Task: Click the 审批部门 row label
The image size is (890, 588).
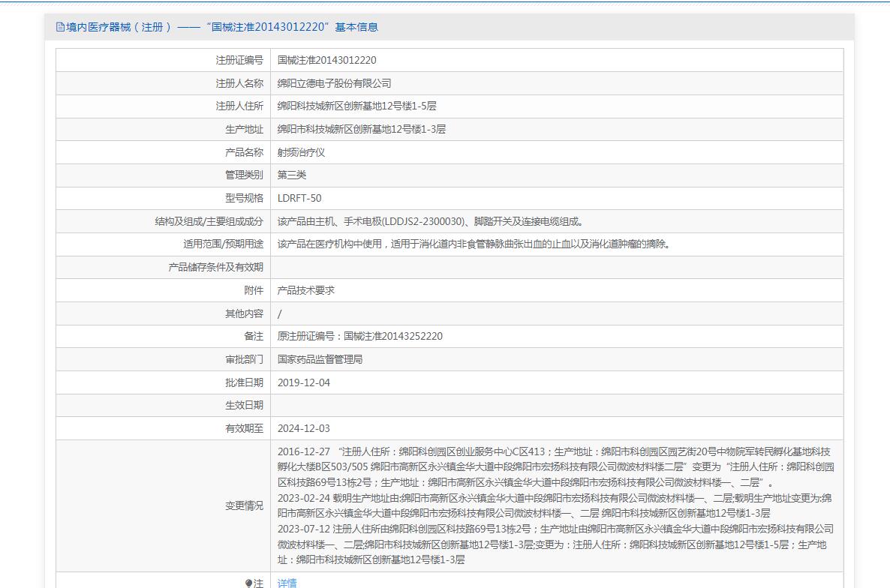Action: pos(244,359)
